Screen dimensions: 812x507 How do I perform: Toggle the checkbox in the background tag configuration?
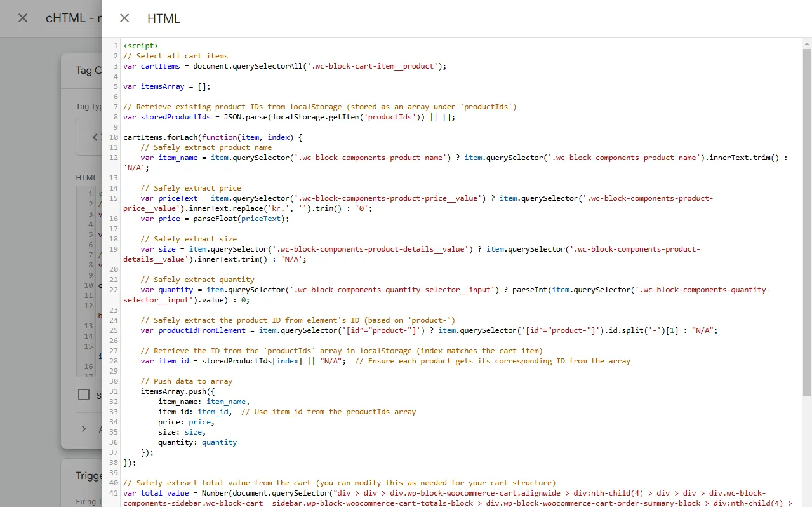tap(84, 395)
